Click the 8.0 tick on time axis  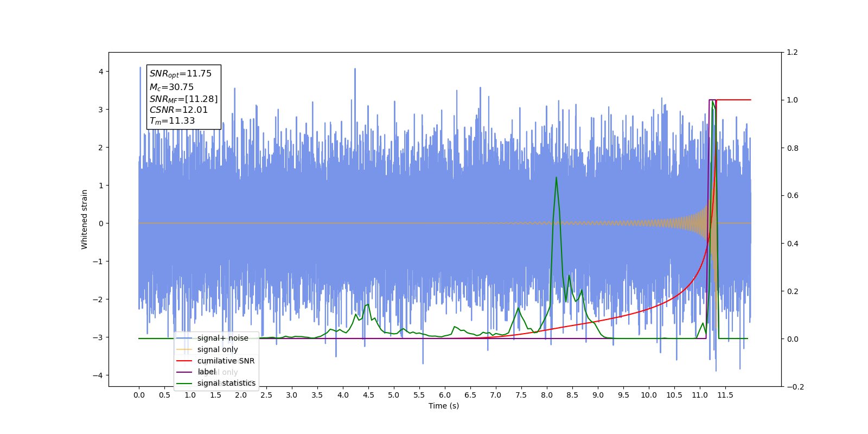pos(547,395)
